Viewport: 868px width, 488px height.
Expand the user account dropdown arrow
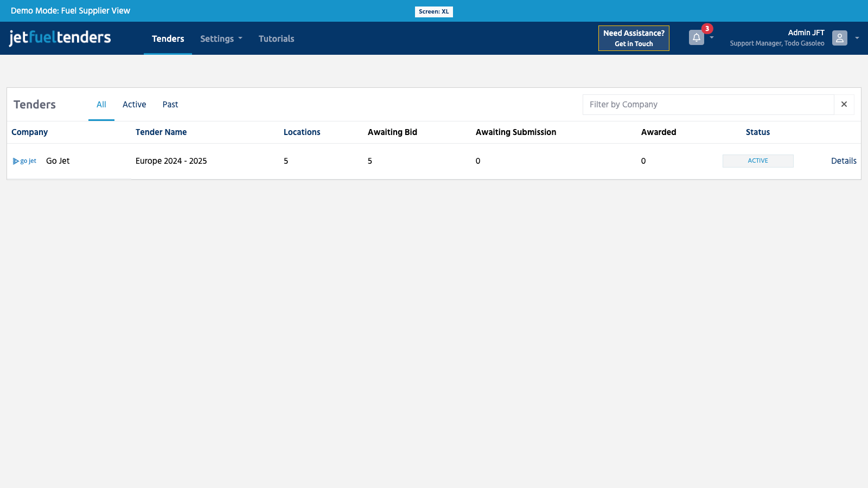pyautogui.click(x=857, y=38)
